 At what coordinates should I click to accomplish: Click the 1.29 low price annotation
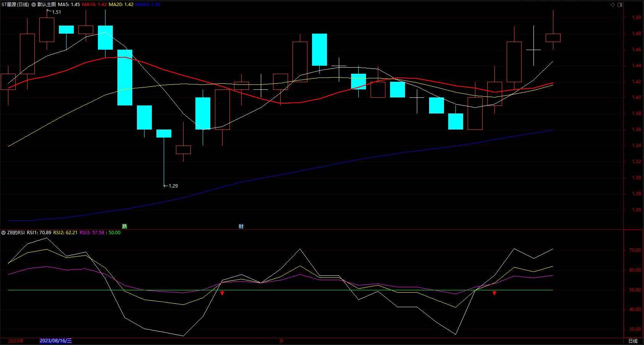click(173, 186)
